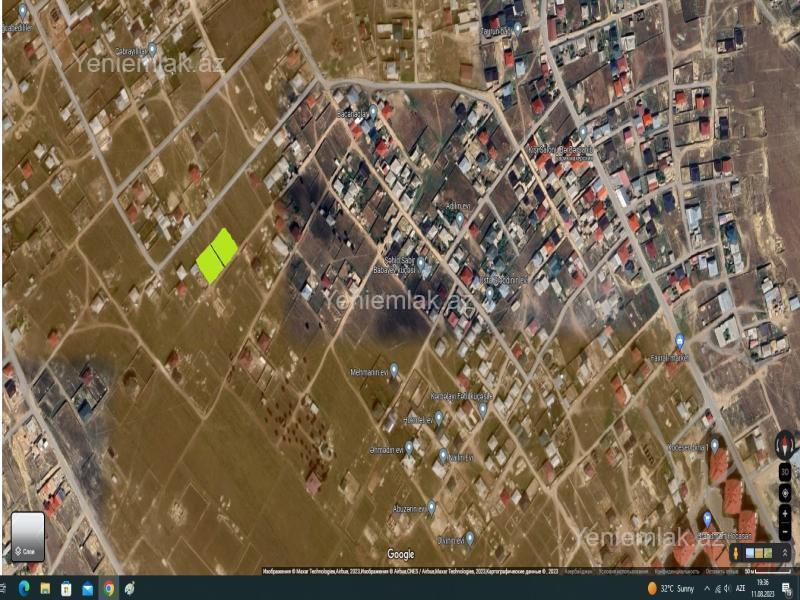Image resolution: width=800 pixels, height=600 pixels.
Task: Switch the AZE input language
Action: tap(740, 589)
